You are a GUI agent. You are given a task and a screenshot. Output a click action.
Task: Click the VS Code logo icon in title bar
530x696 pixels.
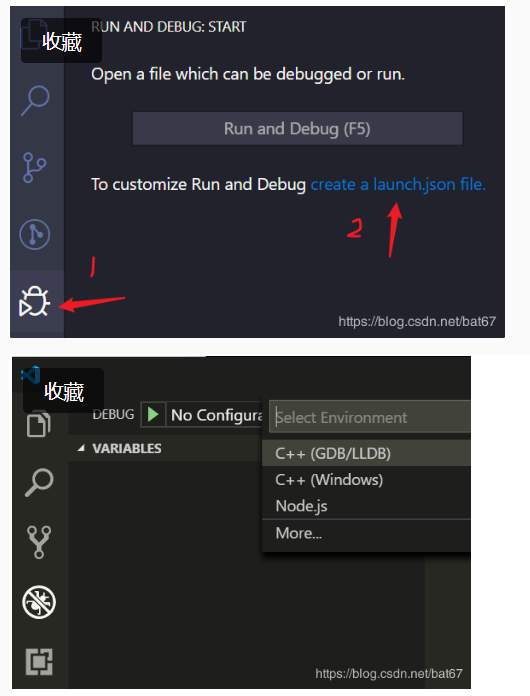pyautogui.click(x=30, y=375)
